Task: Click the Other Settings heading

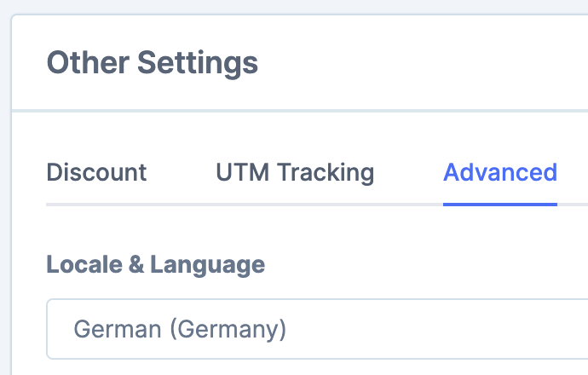Action: coord(152,62)
